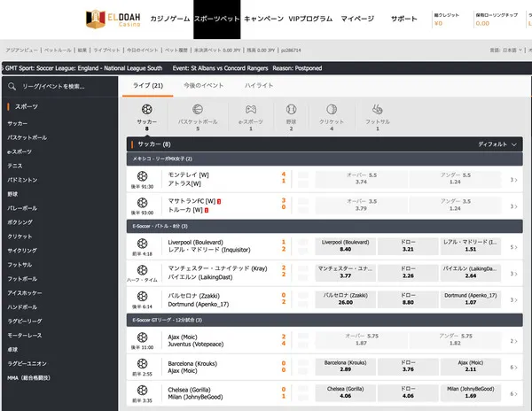Open the VIPプログラム menu item
Viewport: 532px width, 411px height.
click(x=310, y=19)
